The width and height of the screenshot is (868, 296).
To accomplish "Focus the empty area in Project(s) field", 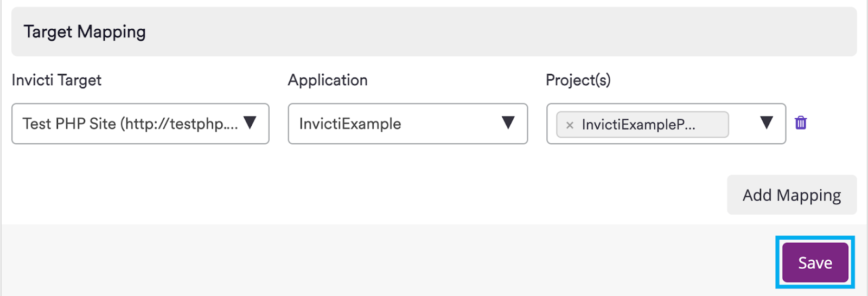I will [x=743, y=124].
